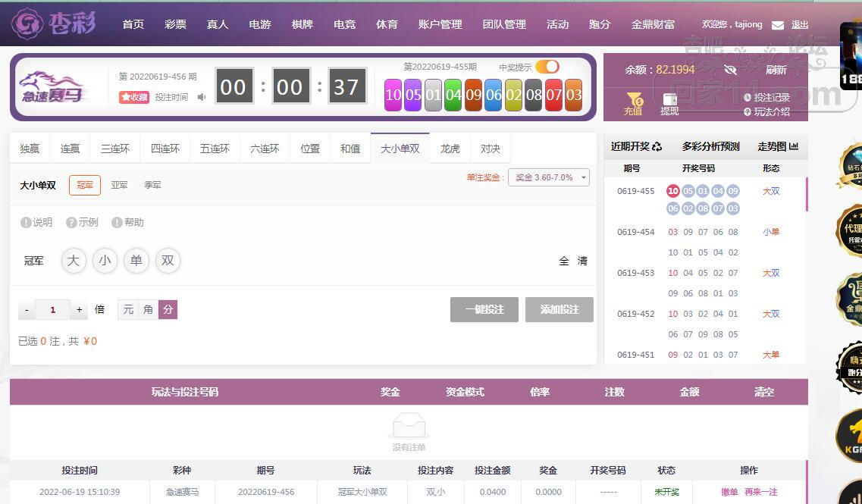Image resolution: width=862 pixels, height=504 pixels.
Task: Click the mail envelope icon in header
Action: (x=777, y=25)
